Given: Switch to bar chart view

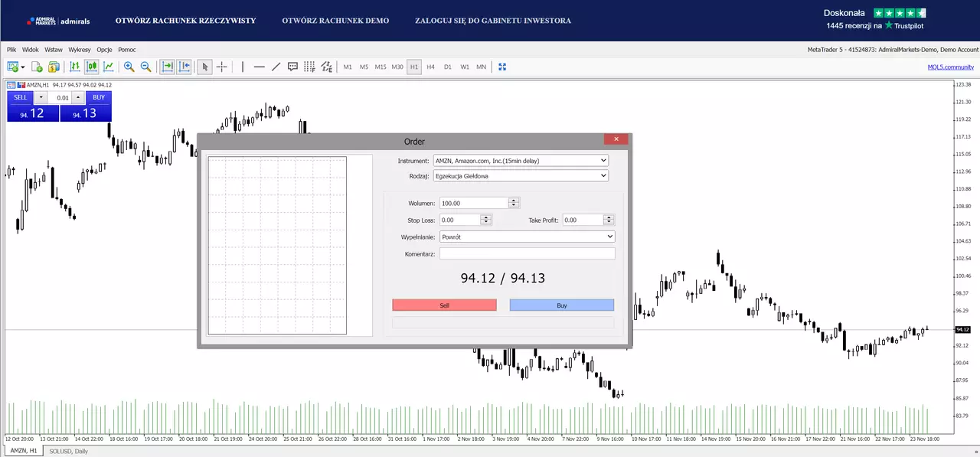Looking at the screenshot, I should pyautogui.click(x=75, y=67).
